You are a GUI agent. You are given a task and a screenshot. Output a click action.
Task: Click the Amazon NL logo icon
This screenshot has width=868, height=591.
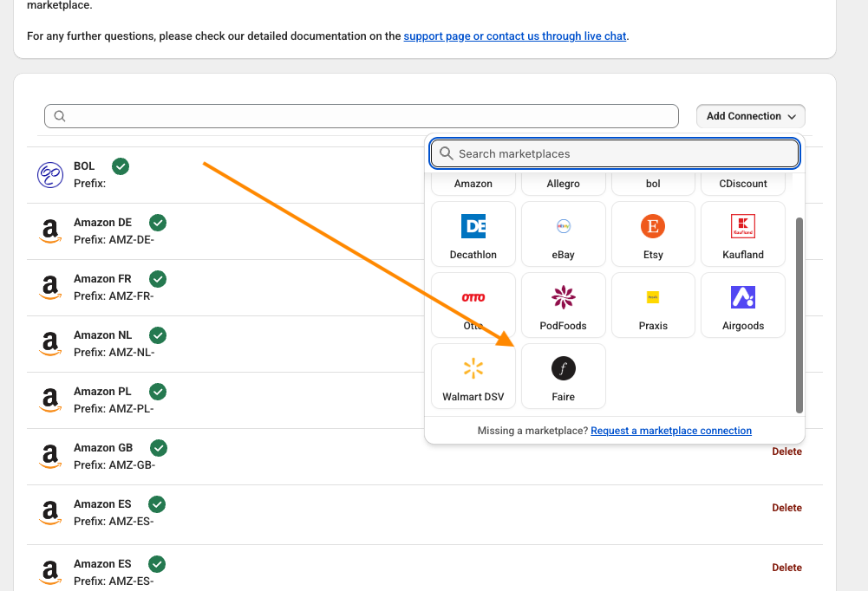click(x=50, y=344)
